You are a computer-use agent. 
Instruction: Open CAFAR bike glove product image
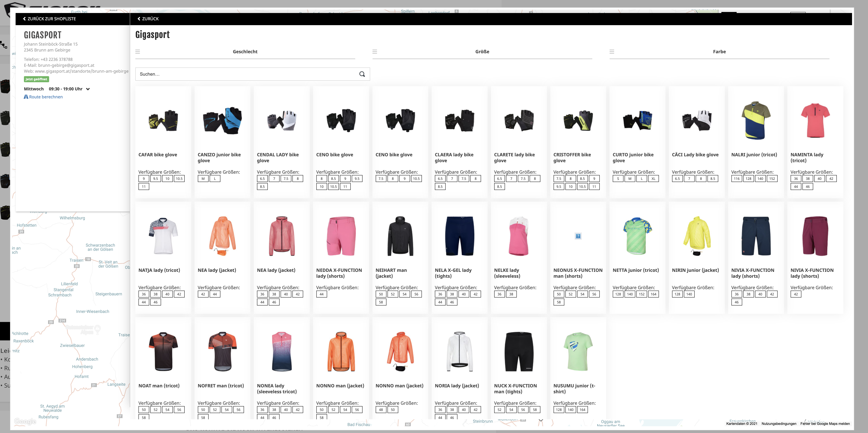[163, 120]
